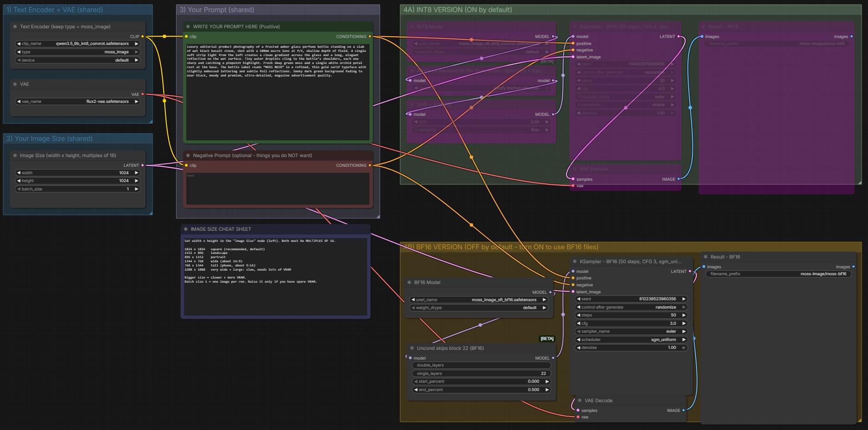
Task: Increase end_percent 0.500 with right arrow
Action: pos(547,390)
